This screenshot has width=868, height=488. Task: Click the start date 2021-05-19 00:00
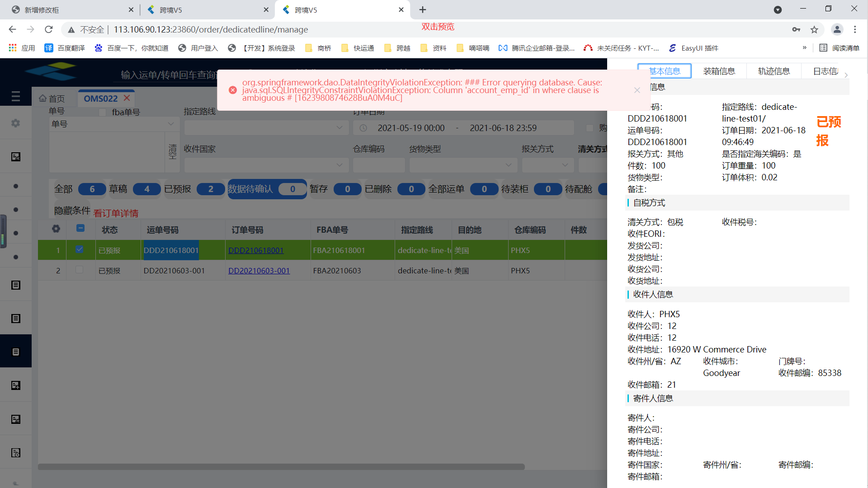(411, 128)
